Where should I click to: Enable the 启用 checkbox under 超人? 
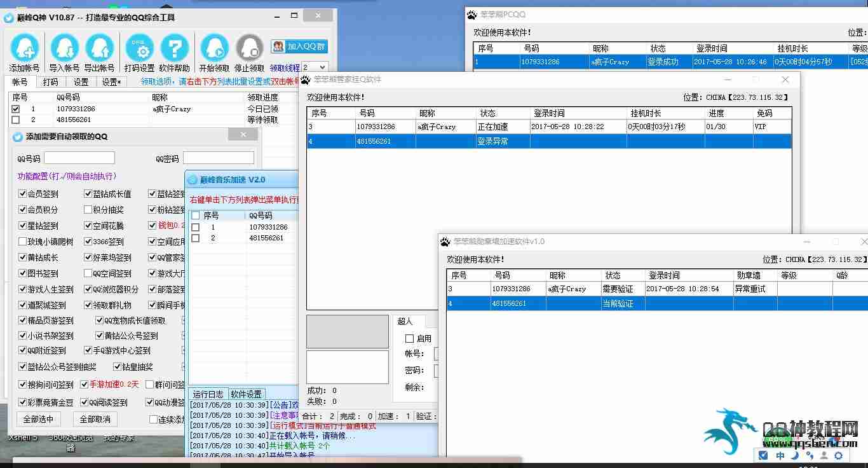(x=409, y=339)
